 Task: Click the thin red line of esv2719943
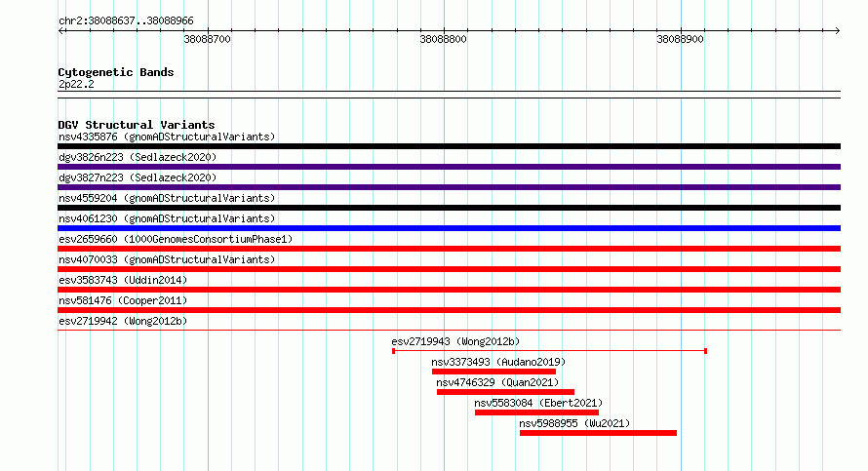pyautogui.click(x=550, y=351)
